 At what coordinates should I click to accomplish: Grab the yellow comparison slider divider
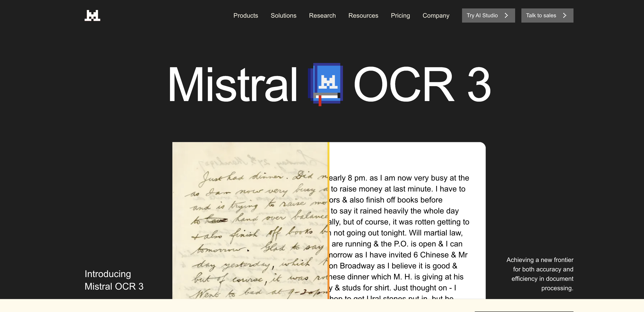point(328,220)
